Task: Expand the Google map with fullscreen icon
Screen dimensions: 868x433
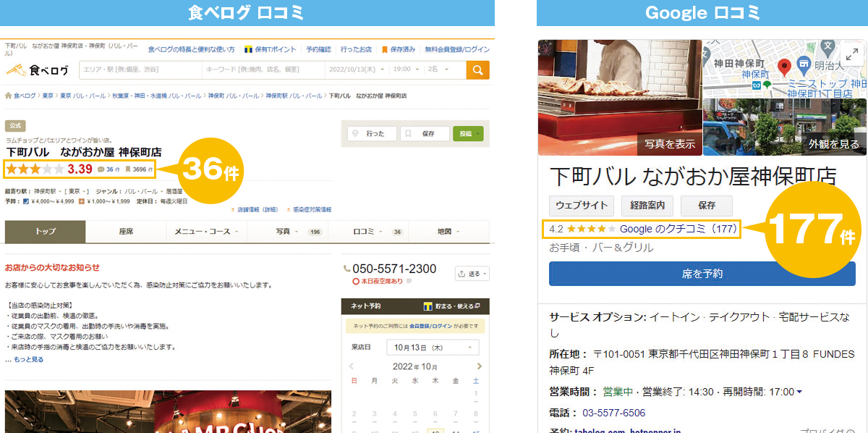Action: pyautogui.click(x=851, y=54)
